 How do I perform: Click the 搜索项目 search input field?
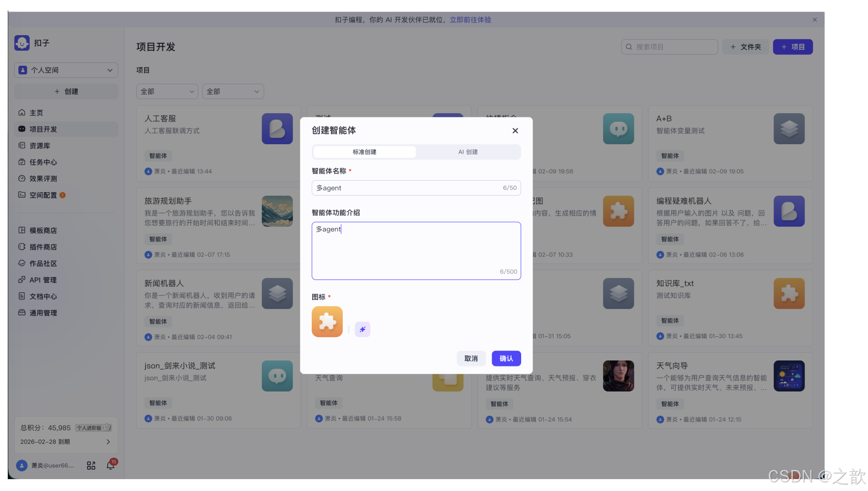(x=669, y=47)
